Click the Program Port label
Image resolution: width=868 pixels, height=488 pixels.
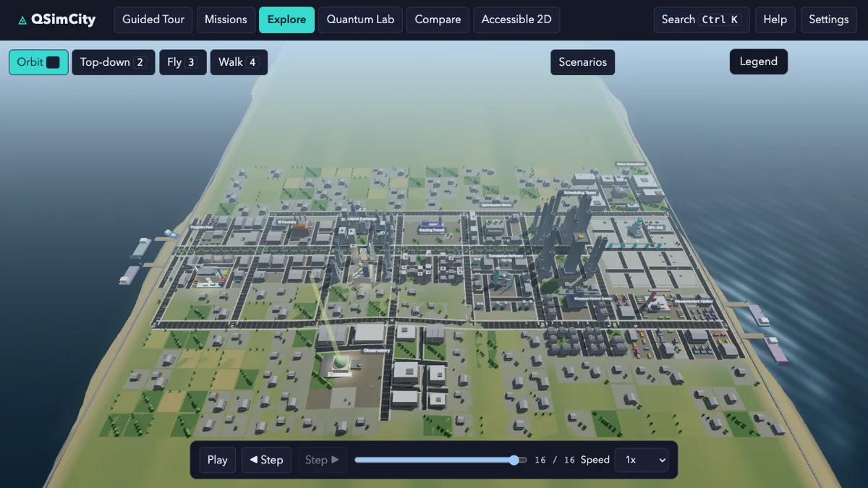pyautogui.click(x=202, y=227)
